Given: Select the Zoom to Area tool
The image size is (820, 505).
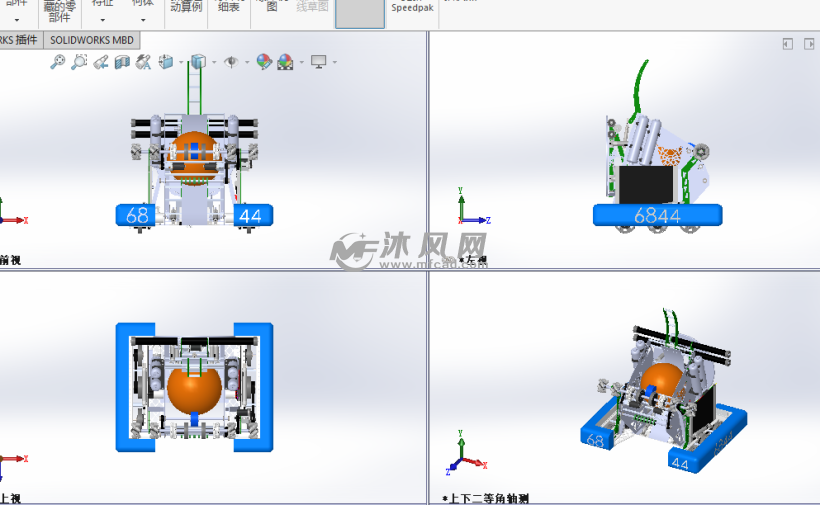Looking at the screenshot, I should 79,62.
